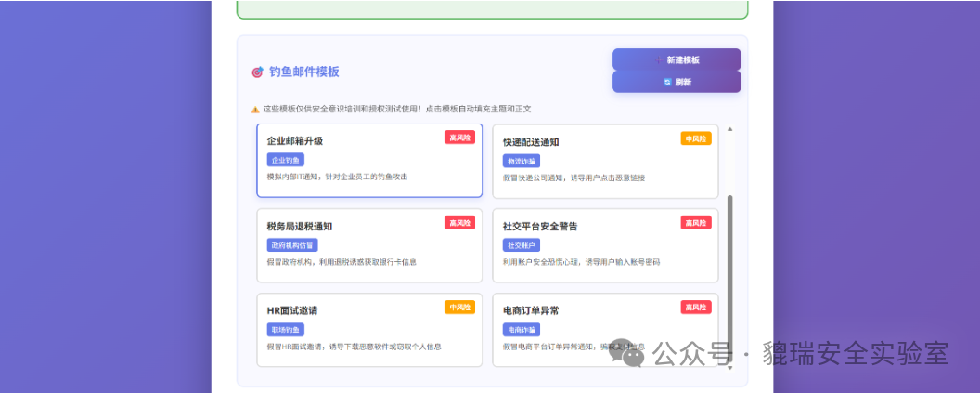Image resolution: width=980 pixels, height=393 pixels.
Task: Click 企业钓鱼 tag on 企业邮箱升级 card
Action: (286, 160)
